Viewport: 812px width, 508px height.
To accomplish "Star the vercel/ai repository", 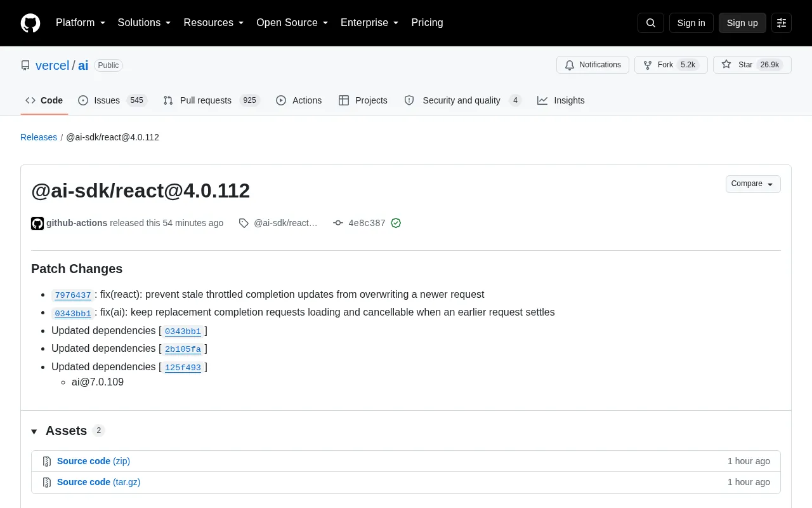I will (752, 65).
